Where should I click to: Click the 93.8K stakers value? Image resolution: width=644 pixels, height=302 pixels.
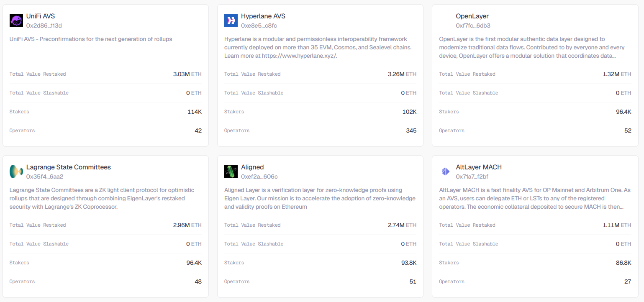pos(409,263)
